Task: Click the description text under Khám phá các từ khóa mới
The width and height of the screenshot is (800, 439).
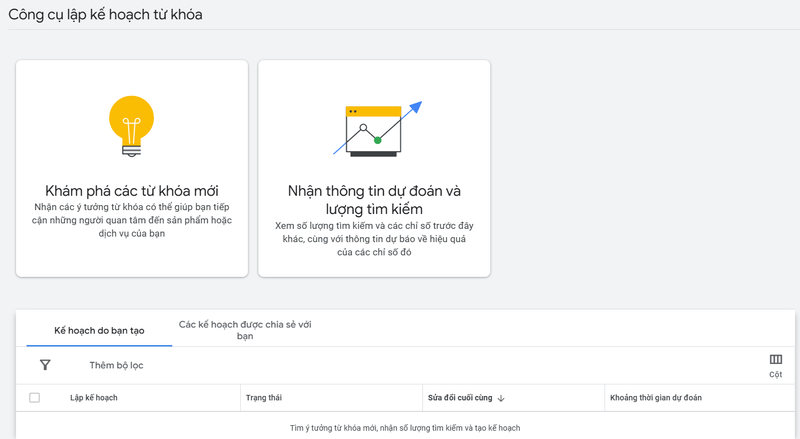Action: 132,220
